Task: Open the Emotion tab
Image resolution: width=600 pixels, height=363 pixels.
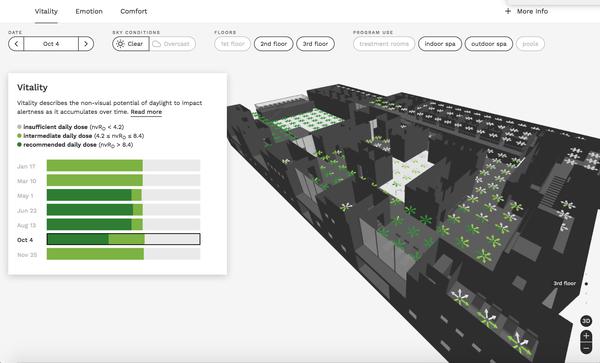Action: click(x=89, y=11)
